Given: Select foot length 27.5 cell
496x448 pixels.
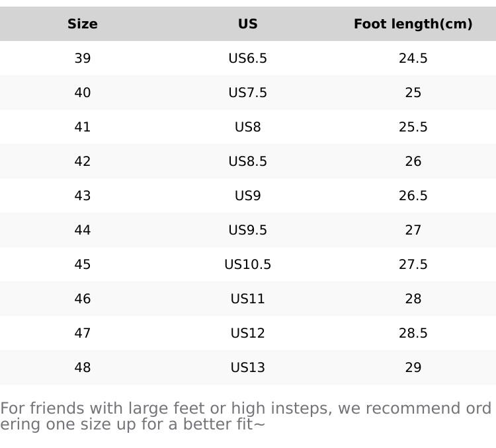Looking at the screenshot, I should point(413,265).
